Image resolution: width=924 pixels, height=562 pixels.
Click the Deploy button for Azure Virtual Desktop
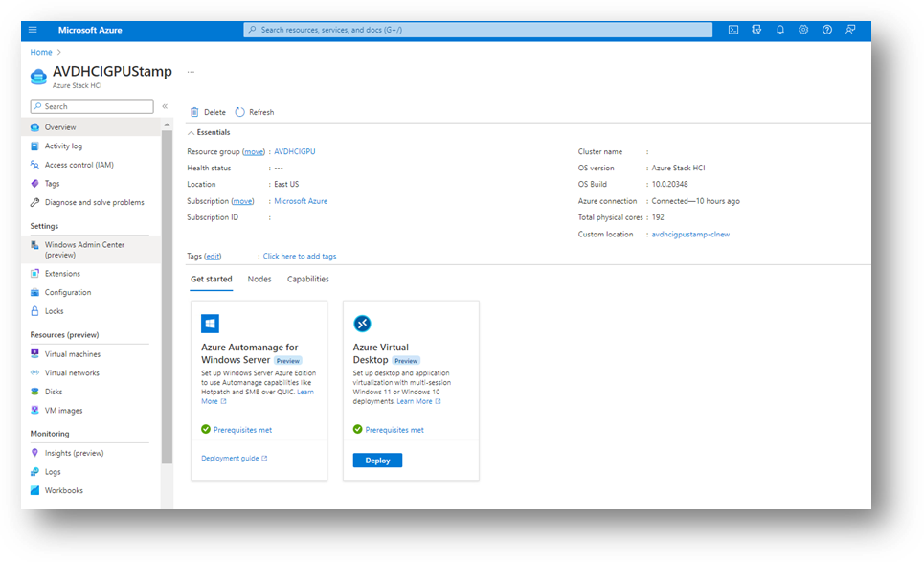[x=377, y=461]
